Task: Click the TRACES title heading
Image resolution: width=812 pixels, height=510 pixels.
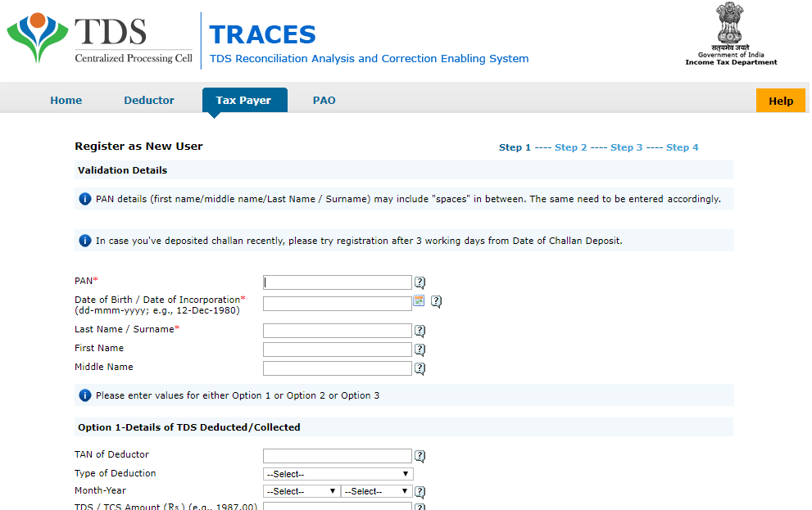Action: point(262,35)
